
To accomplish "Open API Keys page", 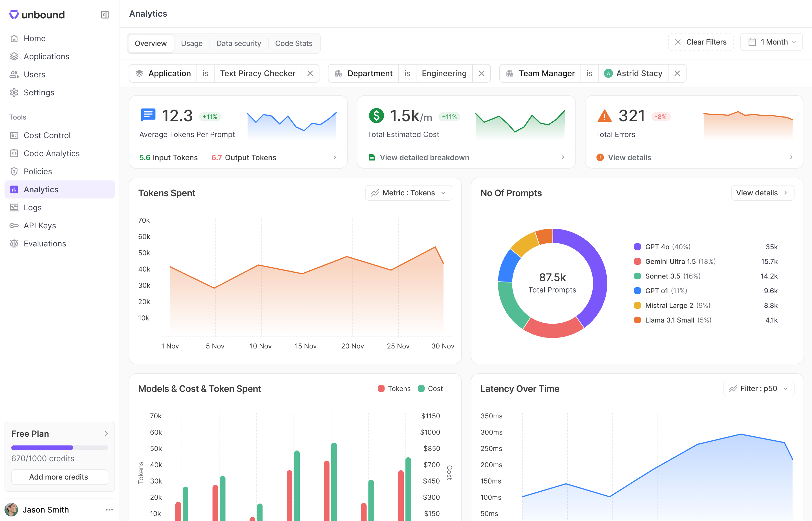I will (x=39, y=226).
